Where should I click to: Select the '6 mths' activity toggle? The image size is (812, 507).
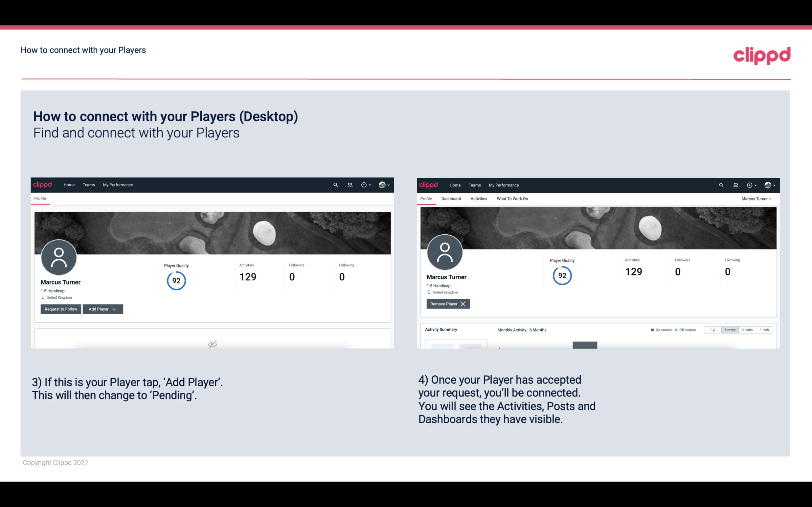730,329
